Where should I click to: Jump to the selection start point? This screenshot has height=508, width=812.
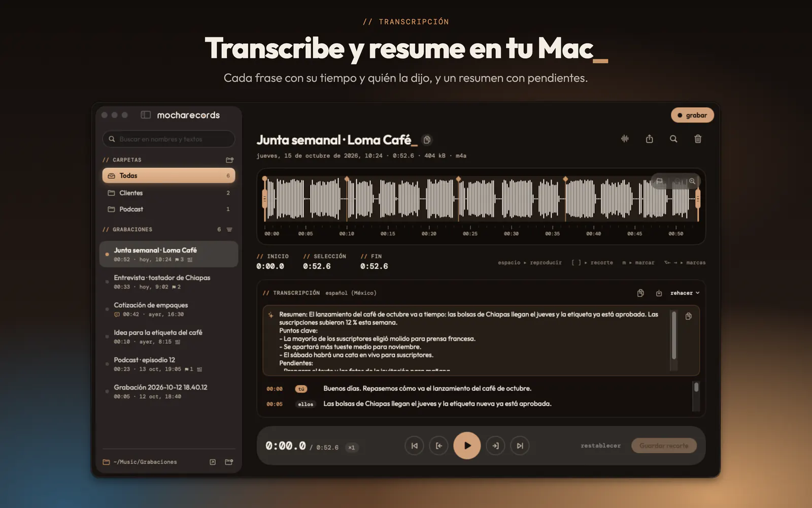click(x=438, y=446)
